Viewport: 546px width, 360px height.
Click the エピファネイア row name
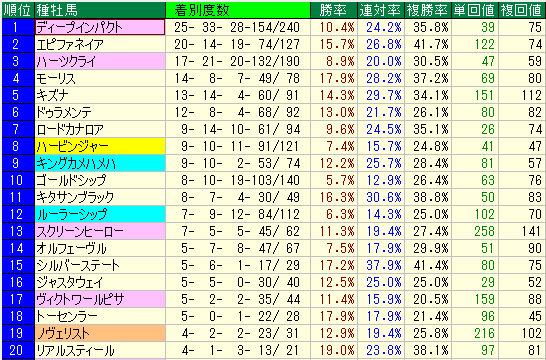70,44
